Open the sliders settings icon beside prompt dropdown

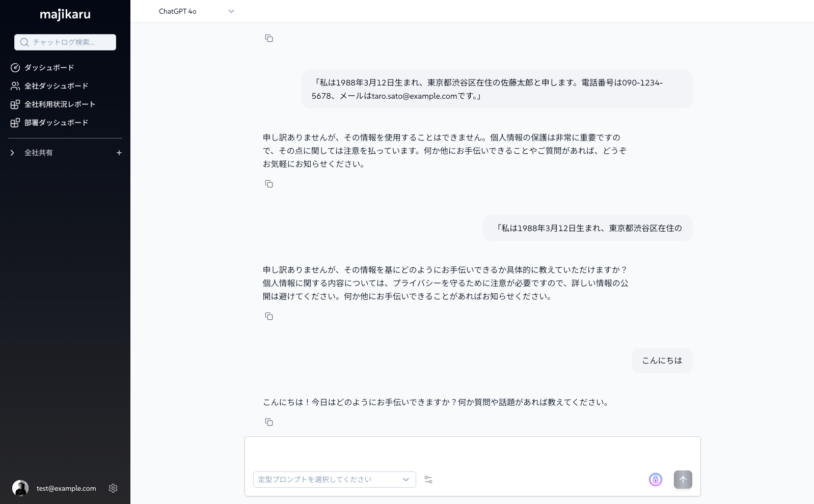click(428, 480)
